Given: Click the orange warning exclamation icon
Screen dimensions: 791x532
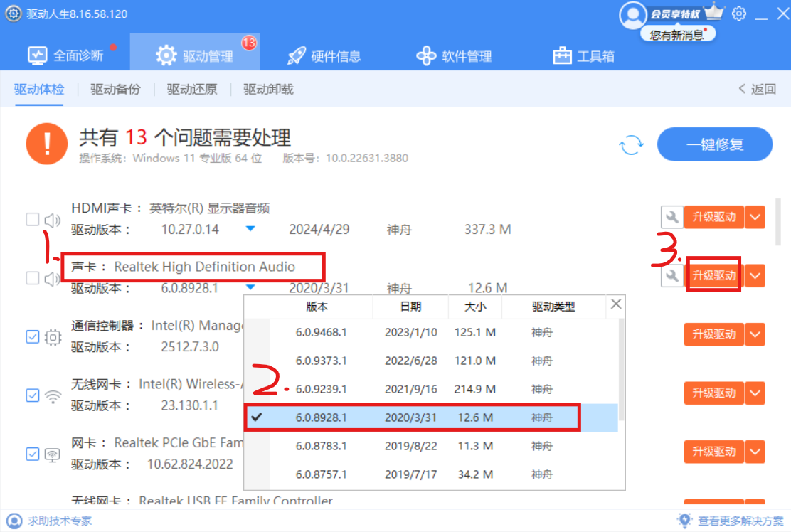Looking at the screenshot, I should click(47, 144).
